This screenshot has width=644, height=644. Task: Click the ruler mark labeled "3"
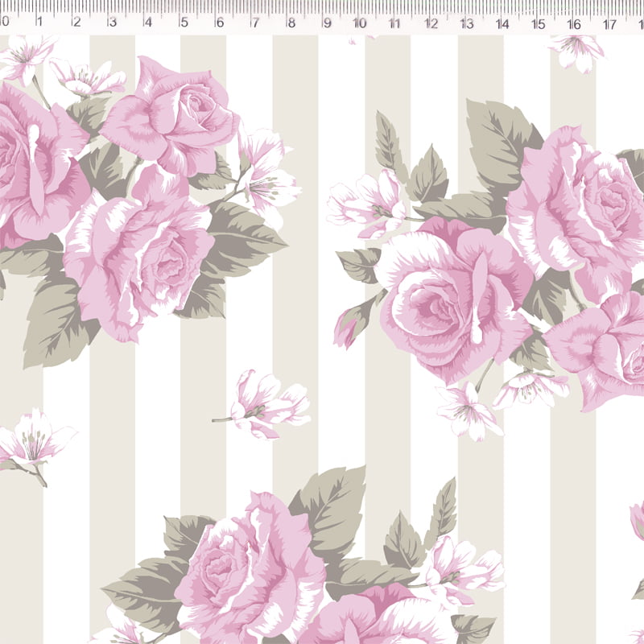(x=112, y=22)
